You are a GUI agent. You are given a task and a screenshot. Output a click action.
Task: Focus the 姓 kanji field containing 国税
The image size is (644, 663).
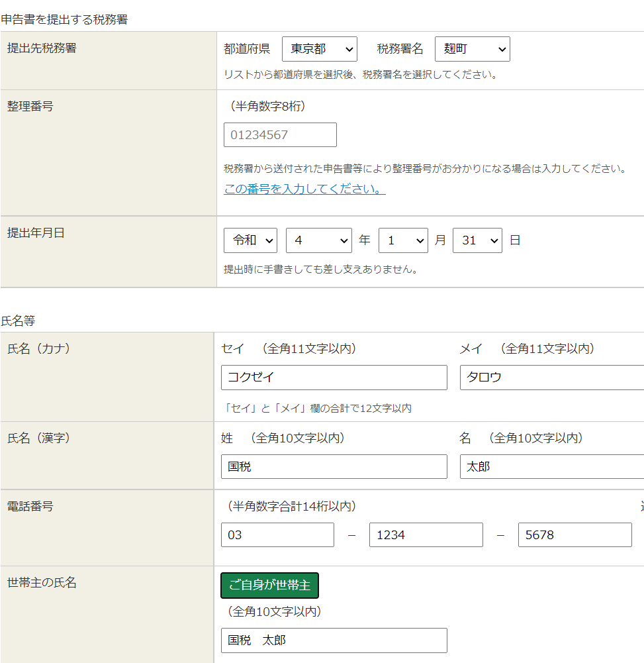334,467
